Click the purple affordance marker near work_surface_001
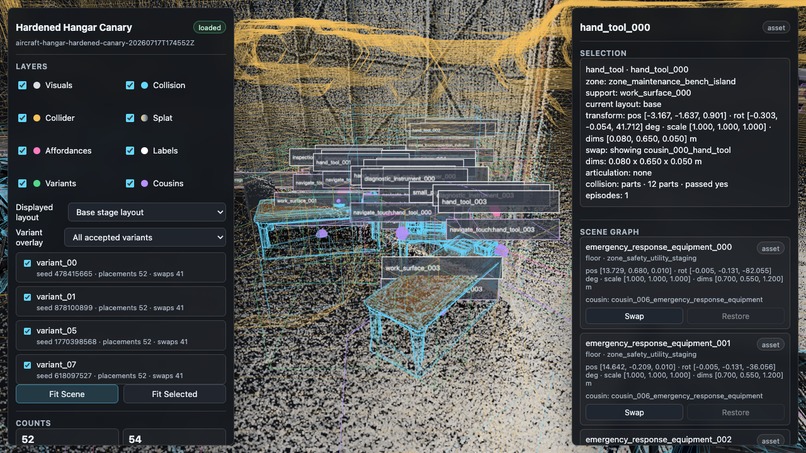 (322, 234)
